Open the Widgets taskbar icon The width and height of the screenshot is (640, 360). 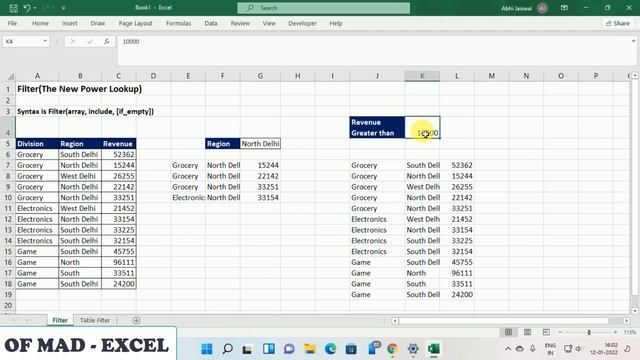[x=269, y=349]
